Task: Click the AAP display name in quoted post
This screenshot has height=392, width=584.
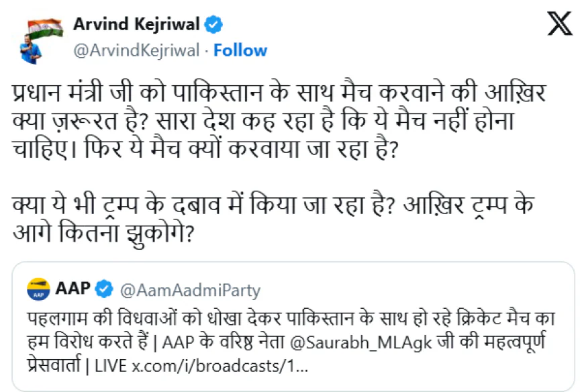Action: pyautogui.click(x=73, y=289)
